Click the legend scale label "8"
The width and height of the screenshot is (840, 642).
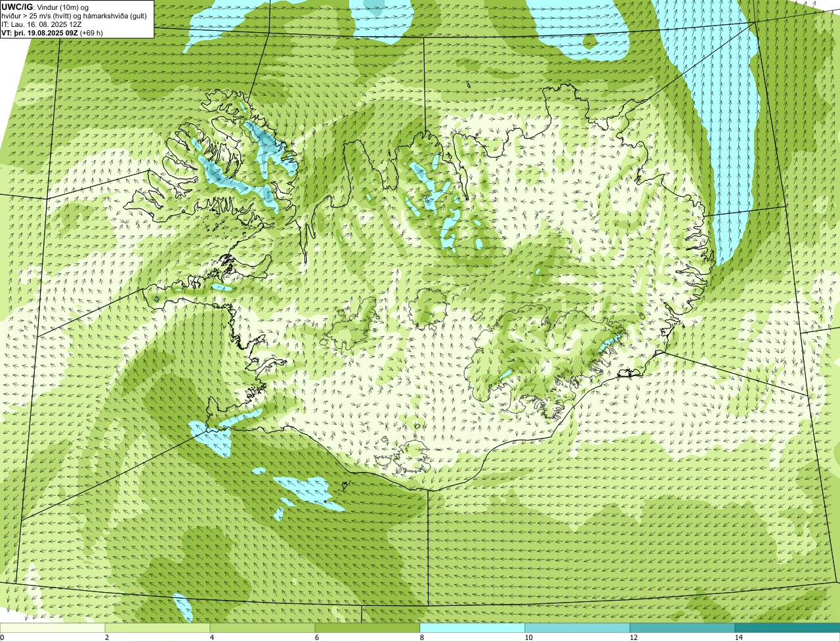point(422,637)
